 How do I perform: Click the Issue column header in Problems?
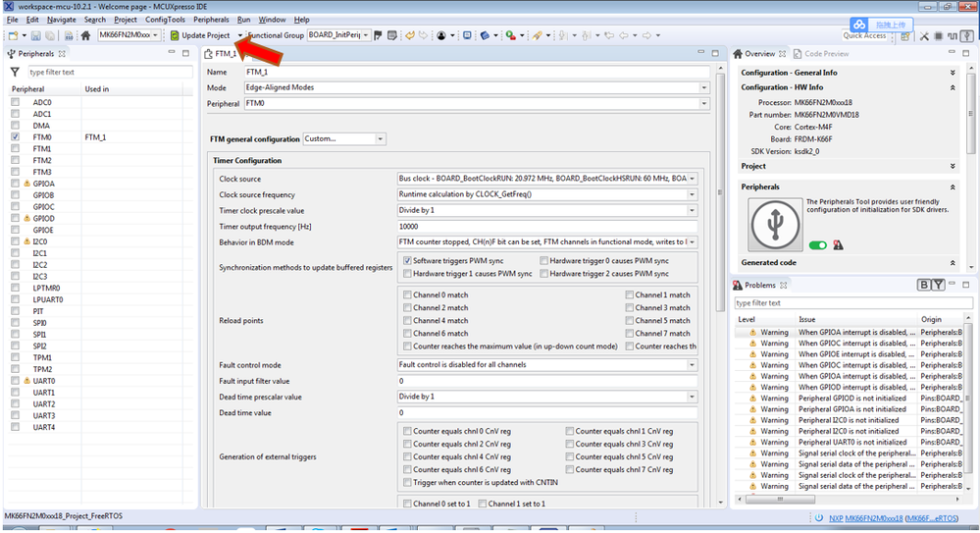coord(807,320)
